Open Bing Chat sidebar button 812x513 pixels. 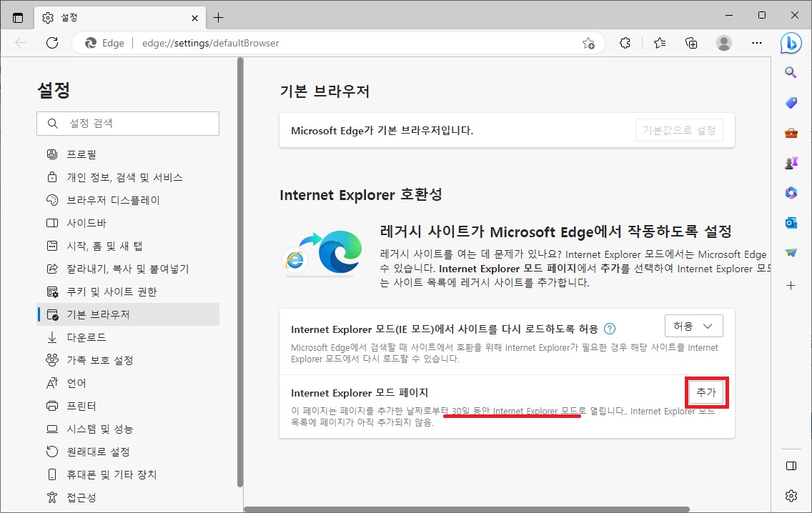[791, 44]
